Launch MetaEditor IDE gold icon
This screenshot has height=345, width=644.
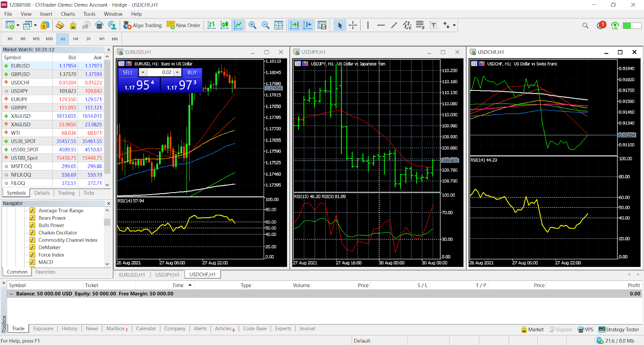pos(60,25)
